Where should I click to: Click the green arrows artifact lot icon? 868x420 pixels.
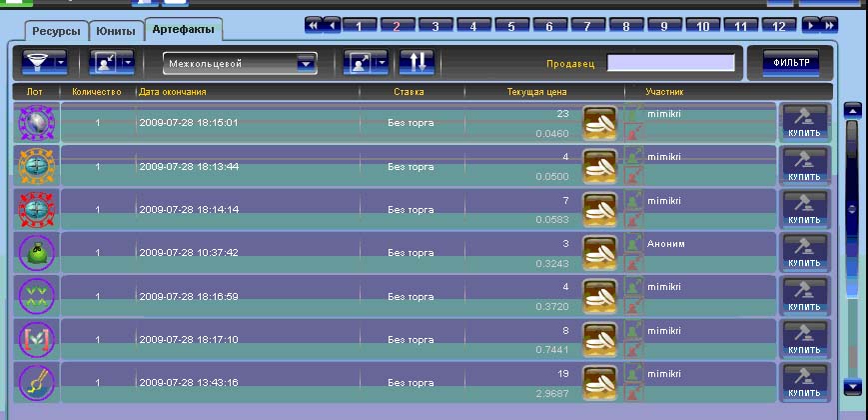[35, 297]
